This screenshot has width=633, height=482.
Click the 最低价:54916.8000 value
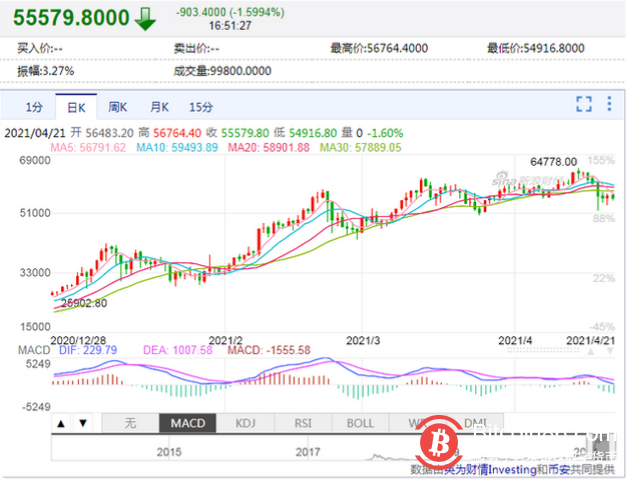click(x=536, y=48)
